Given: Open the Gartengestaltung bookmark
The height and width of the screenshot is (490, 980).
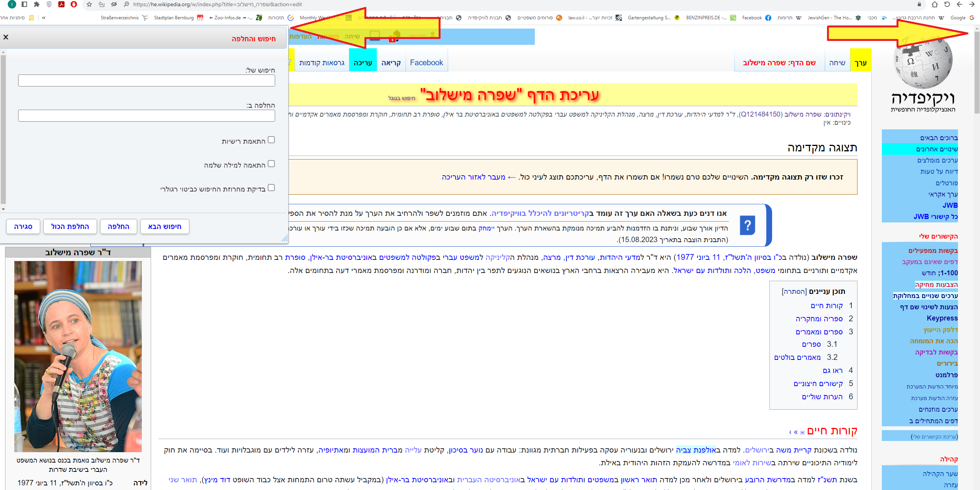Looking at the screenshot, I should (653, 18).
